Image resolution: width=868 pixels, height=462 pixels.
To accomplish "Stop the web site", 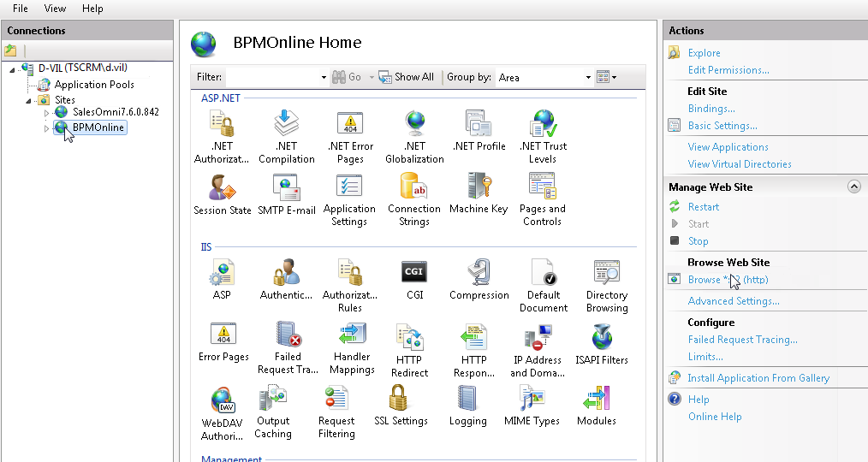I will click(x=698, y=241).
